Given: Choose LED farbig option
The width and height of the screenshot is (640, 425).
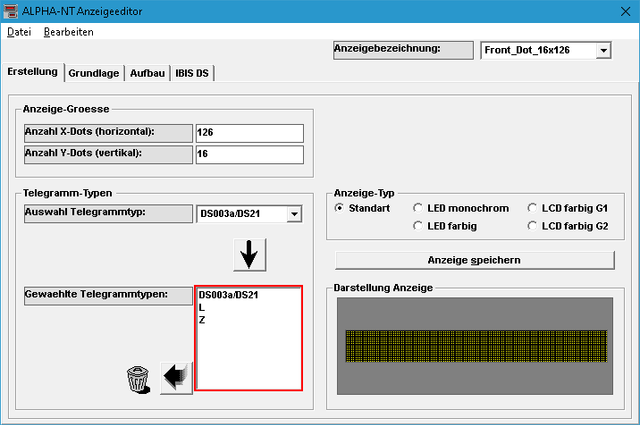Looking at the screenshot, I should [x=418, y=226].
